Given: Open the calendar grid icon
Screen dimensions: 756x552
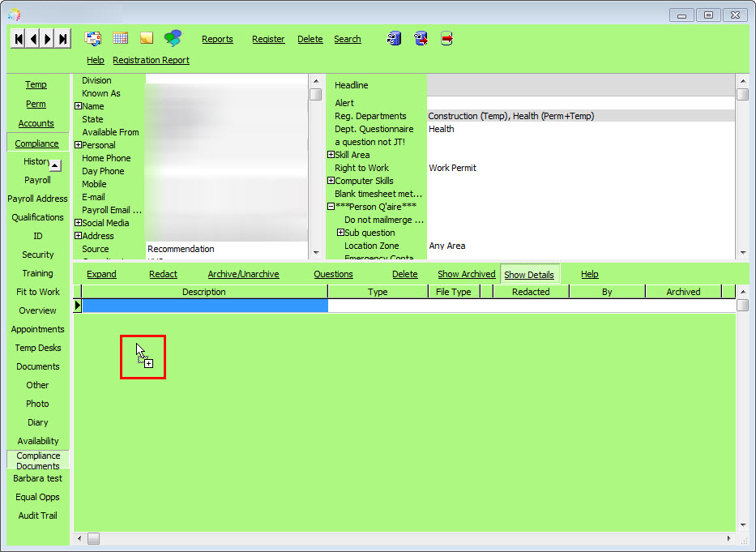Looking at the screenshot, I should 120,37.
